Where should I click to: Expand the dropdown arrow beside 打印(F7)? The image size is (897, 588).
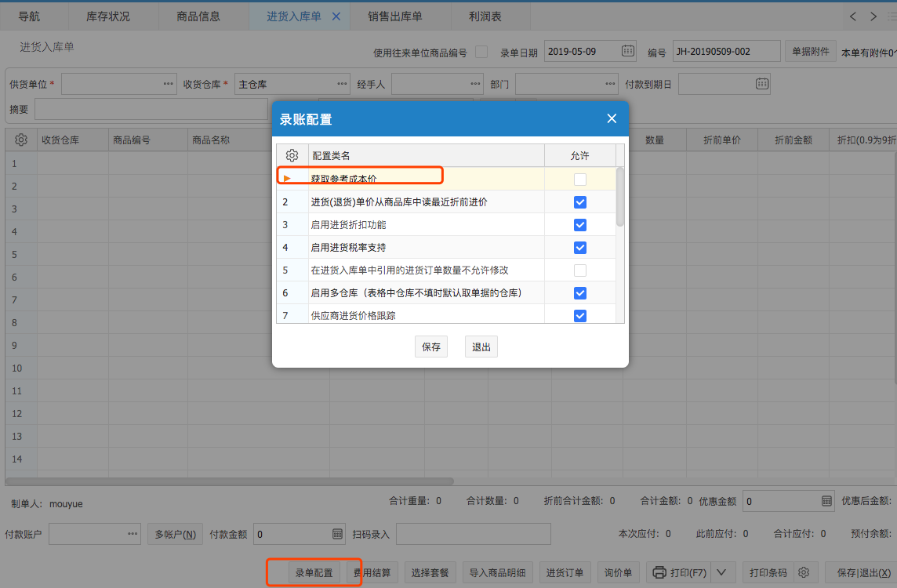pos(721,572)
